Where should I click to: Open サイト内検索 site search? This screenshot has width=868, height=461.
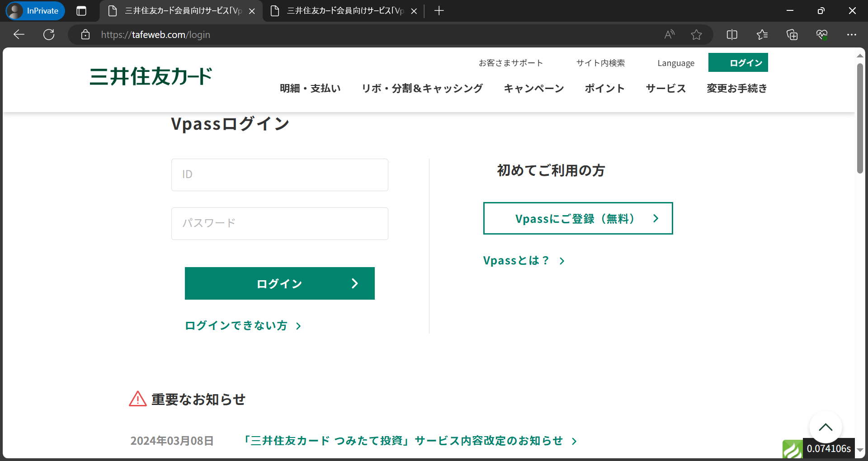point(600,63)
